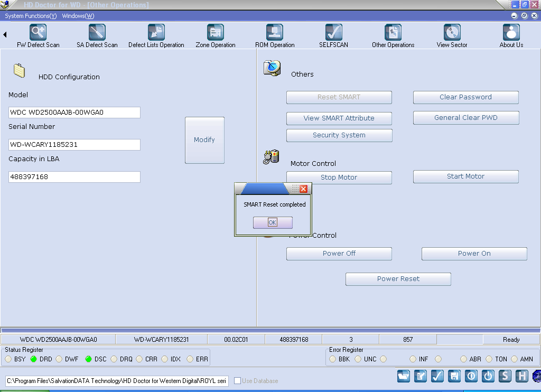Click View SMART Attribute

pyautogui.click(x=339, y=118)
